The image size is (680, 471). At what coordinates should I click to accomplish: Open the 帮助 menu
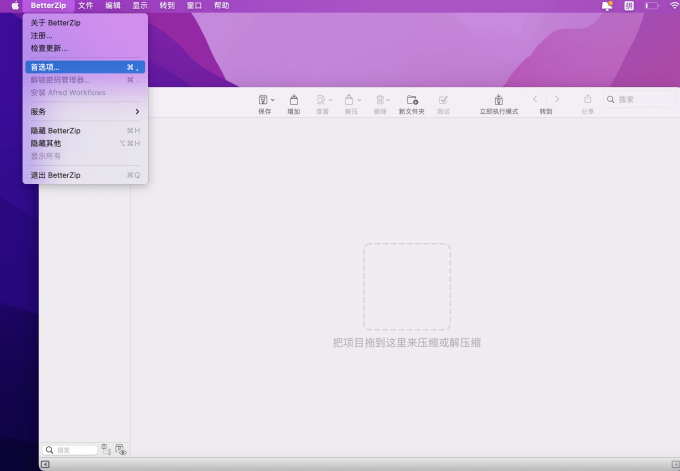coord(222,6)
